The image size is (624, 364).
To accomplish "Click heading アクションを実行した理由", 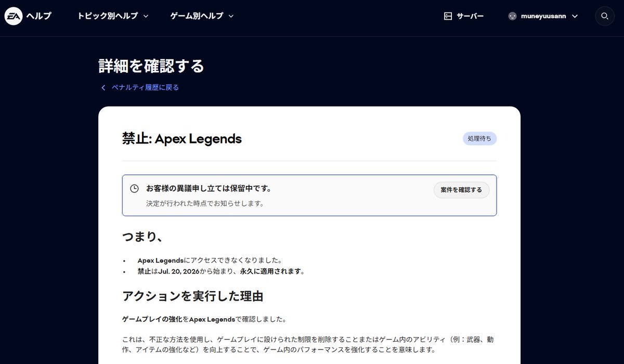I will 192,296.
